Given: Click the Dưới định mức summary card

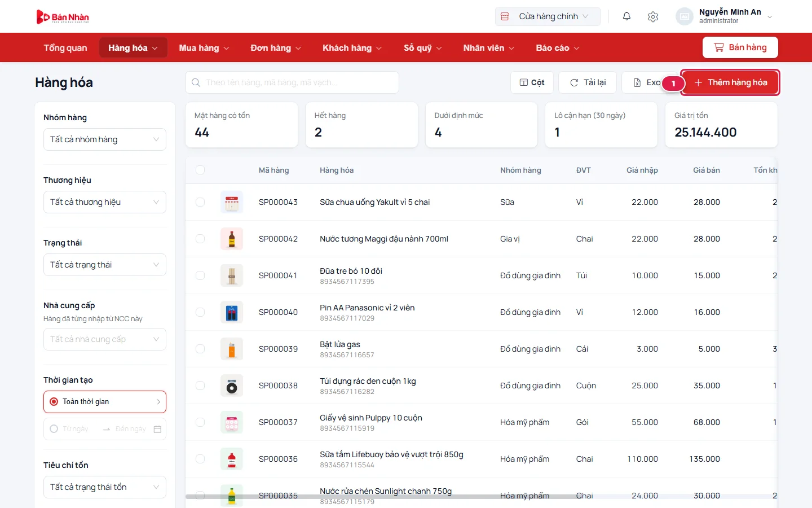Looking at the screenshot, I should (x=482, y=125).
